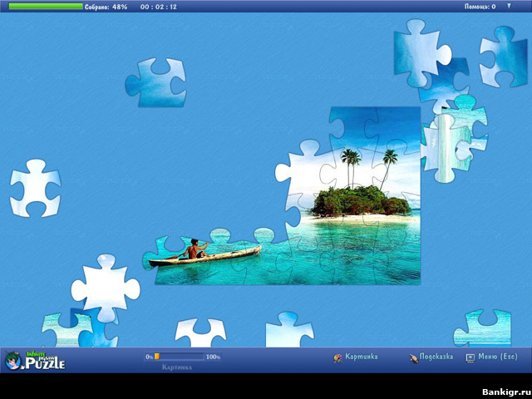This screenshot has height=399, width=532.
Task: Click the 100% label by the slider
Action: (213, 357)
